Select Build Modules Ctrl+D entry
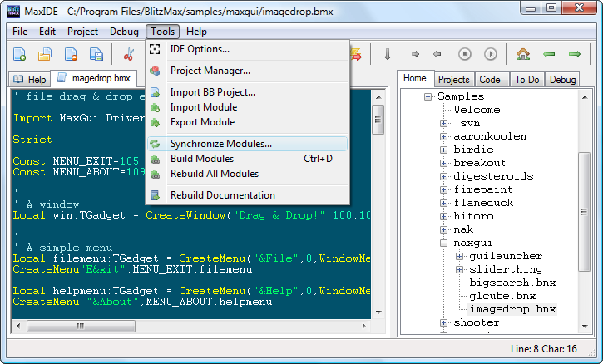This screenshot has height=364, width=603. coord(247,159)
